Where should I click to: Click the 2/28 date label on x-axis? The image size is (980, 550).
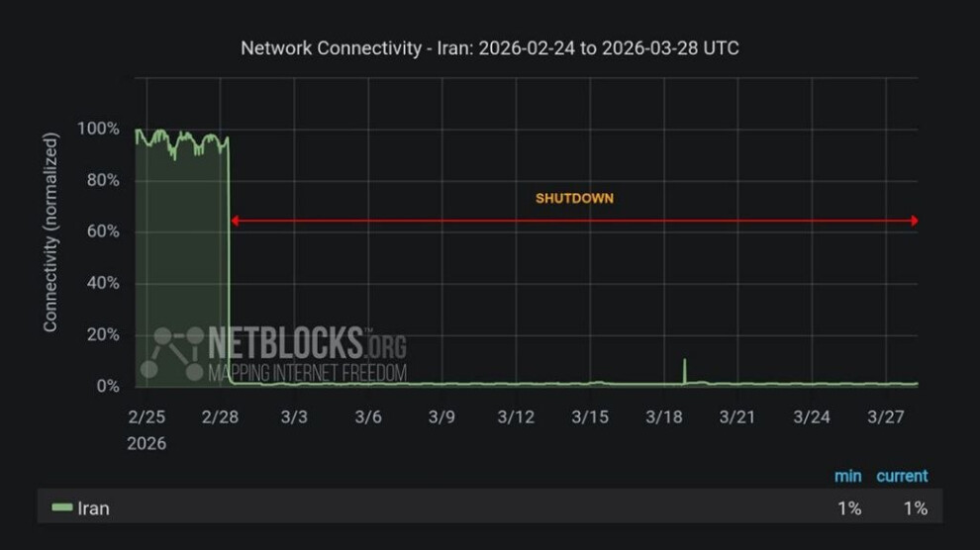coord(220,417)
